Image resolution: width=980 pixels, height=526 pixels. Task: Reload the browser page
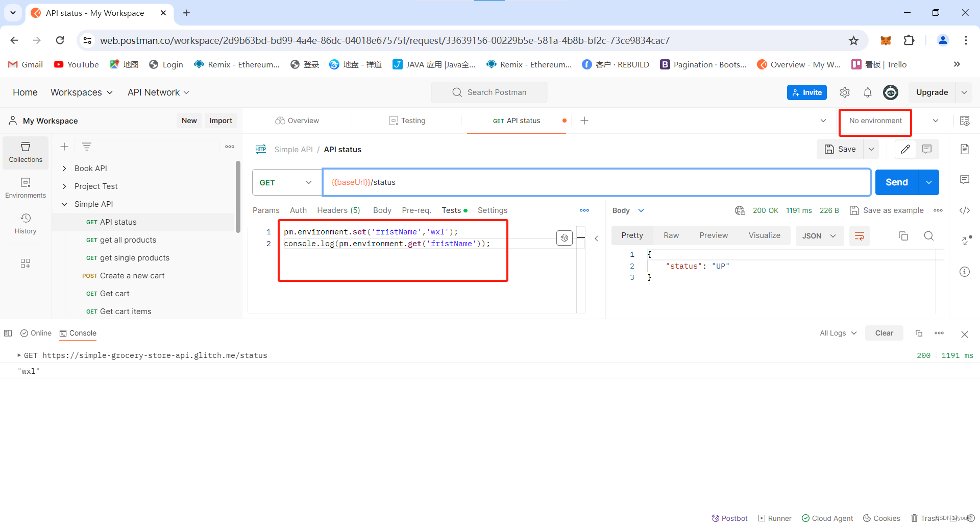[60, 40]
